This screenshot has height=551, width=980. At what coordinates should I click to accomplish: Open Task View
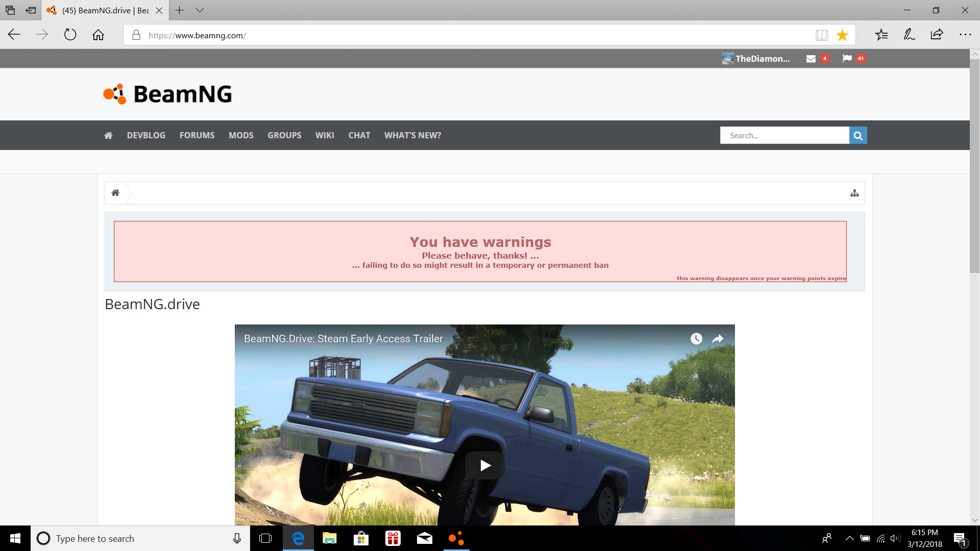coord(265,538)
